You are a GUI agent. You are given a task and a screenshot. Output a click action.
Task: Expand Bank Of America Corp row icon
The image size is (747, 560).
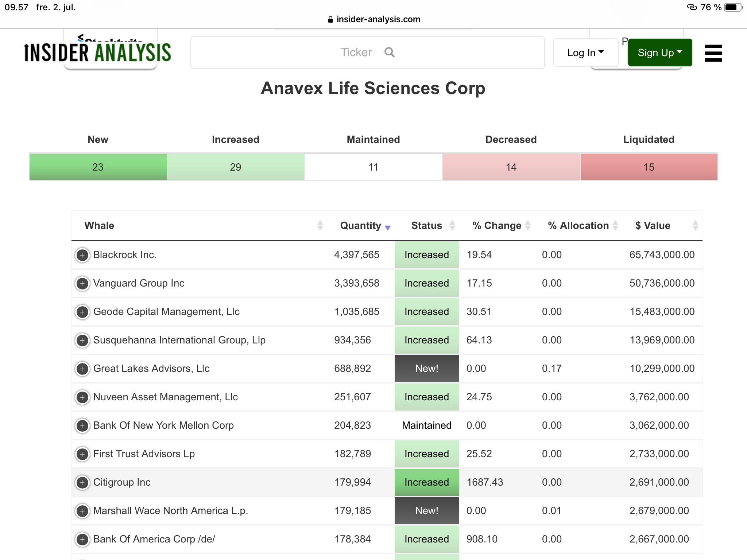[x=82, y=539]
